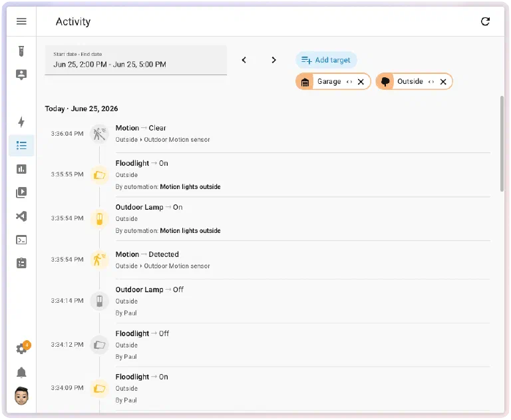This screenshot has height=420, width=511.
Task: Go to previous time range
Action: pyautogui.click(x=244, y=60)
